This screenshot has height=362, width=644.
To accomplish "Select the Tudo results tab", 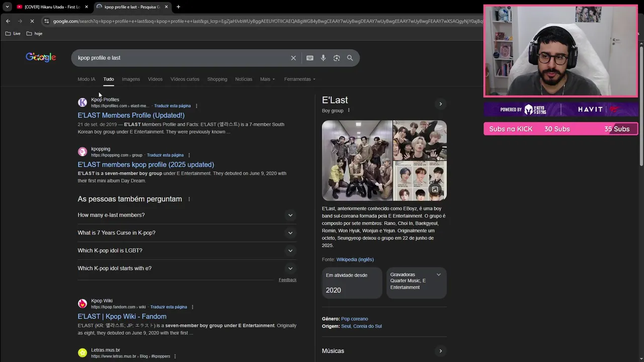I will (x=109, y=79).
